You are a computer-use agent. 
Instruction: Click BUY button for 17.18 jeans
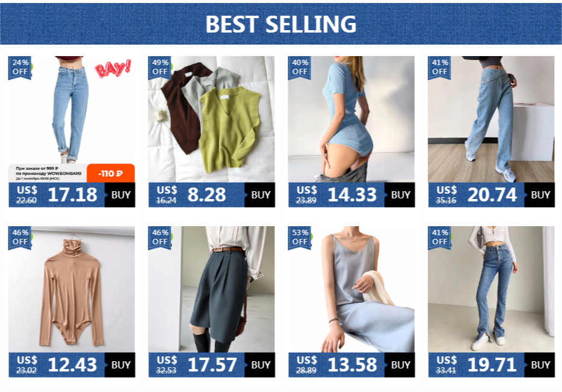coord(120,195)
